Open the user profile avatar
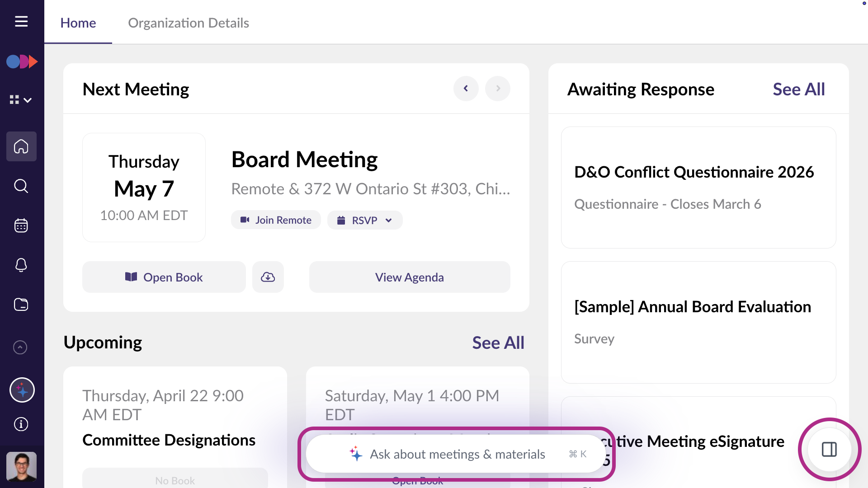 (21, 467)
